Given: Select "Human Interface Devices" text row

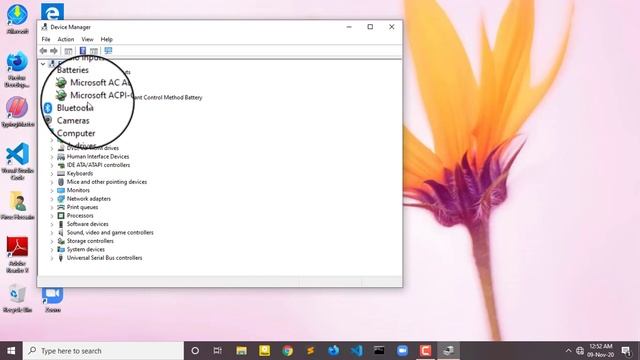Looking at the screenshot, I should [98, 157].
